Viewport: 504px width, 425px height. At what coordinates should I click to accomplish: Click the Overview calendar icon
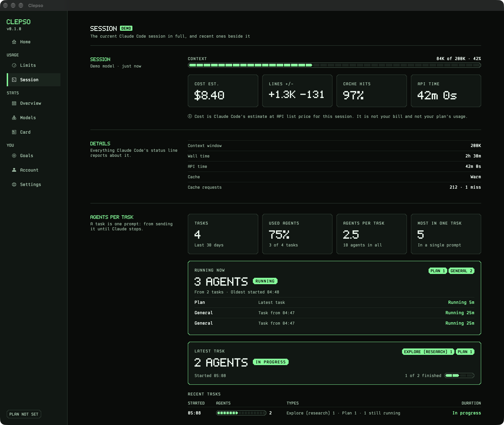[14, 103]
